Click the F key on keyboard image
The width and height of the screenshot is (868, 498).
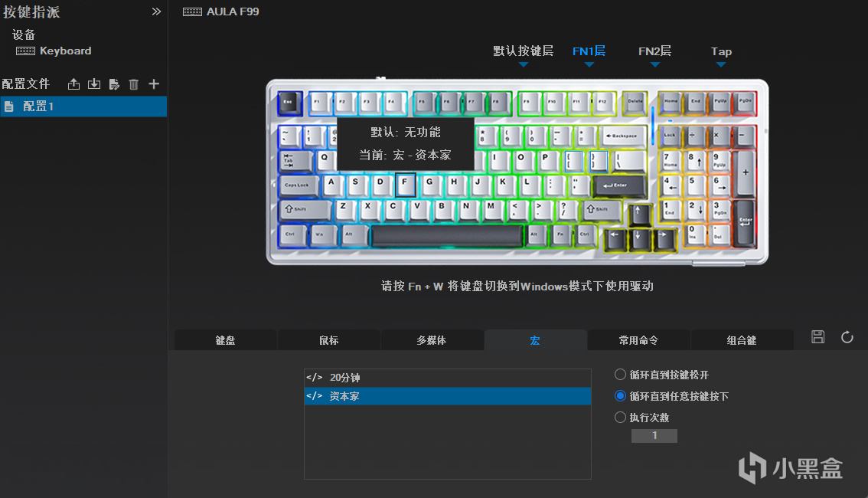pos(405,185)
